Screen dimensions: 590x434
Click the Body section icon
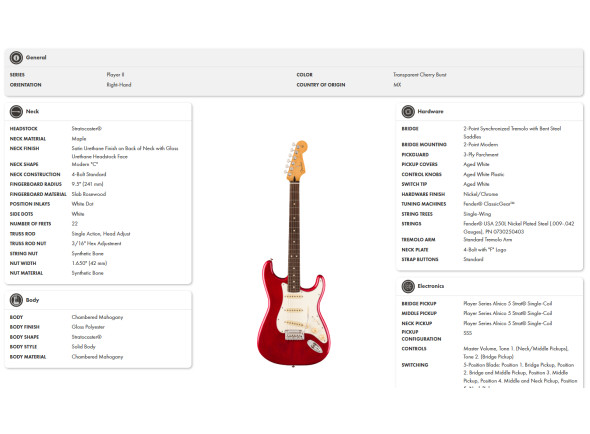coord(16,300)
